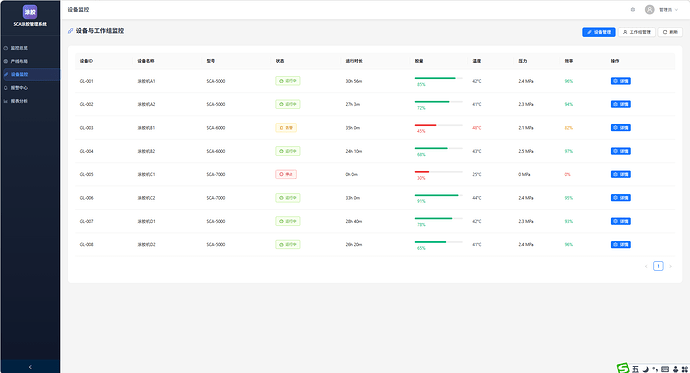Viewport: 690px width, 373px height.
Task: Click the red 30% glue bar of GL-005
Action: tap(438, 172)
